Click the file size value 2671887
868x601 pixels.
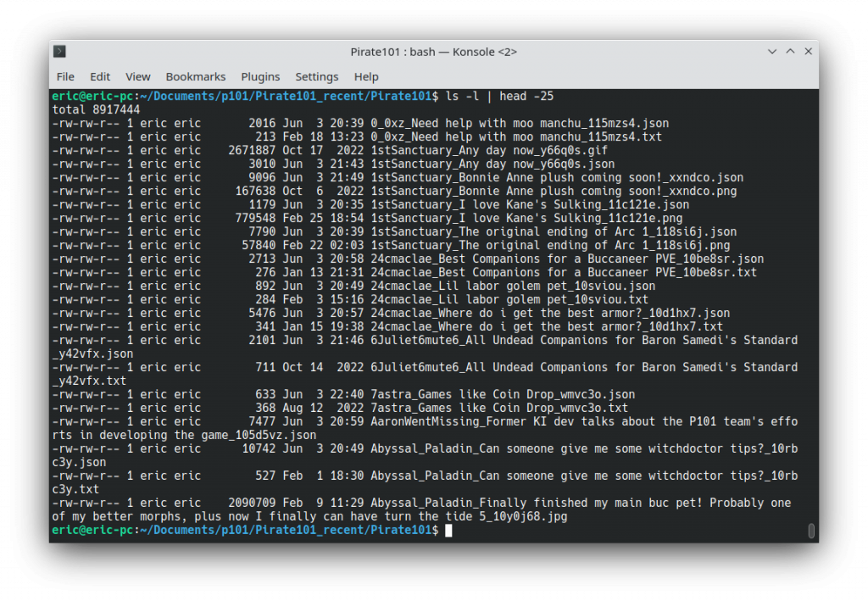252,151
